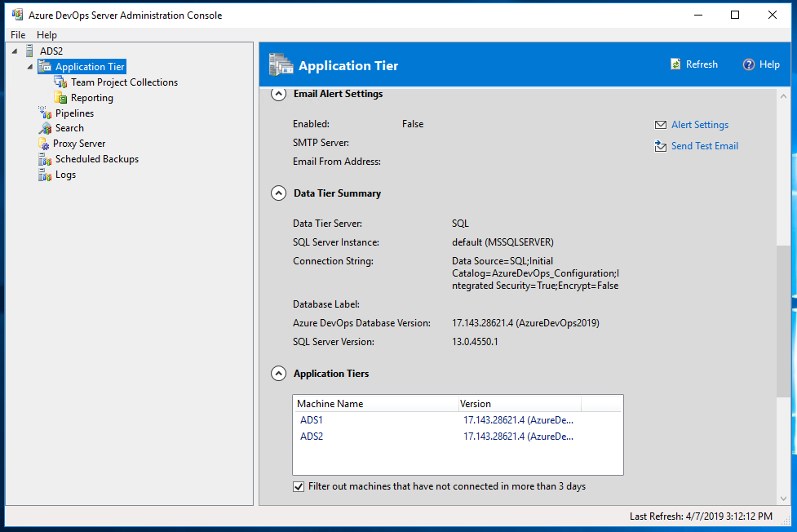
Task: Click the Version column header
Action: click(520, 404)
